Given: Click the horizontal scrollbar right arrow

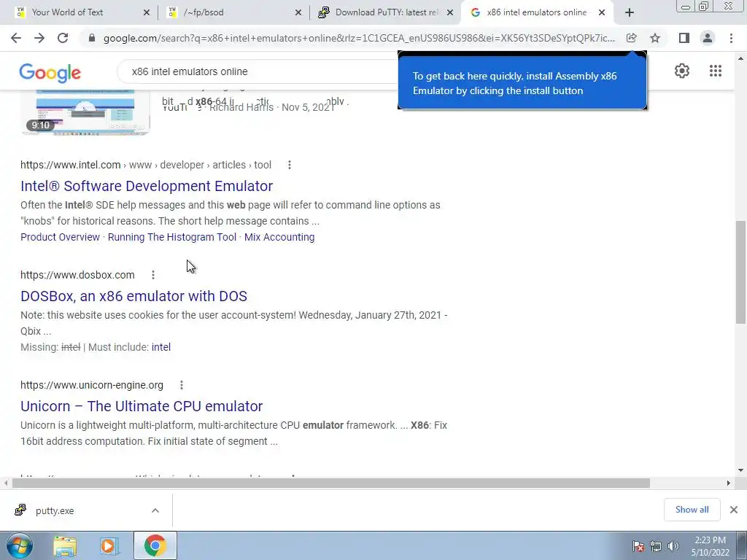Looking at the screenshot, I should [729, 483].
